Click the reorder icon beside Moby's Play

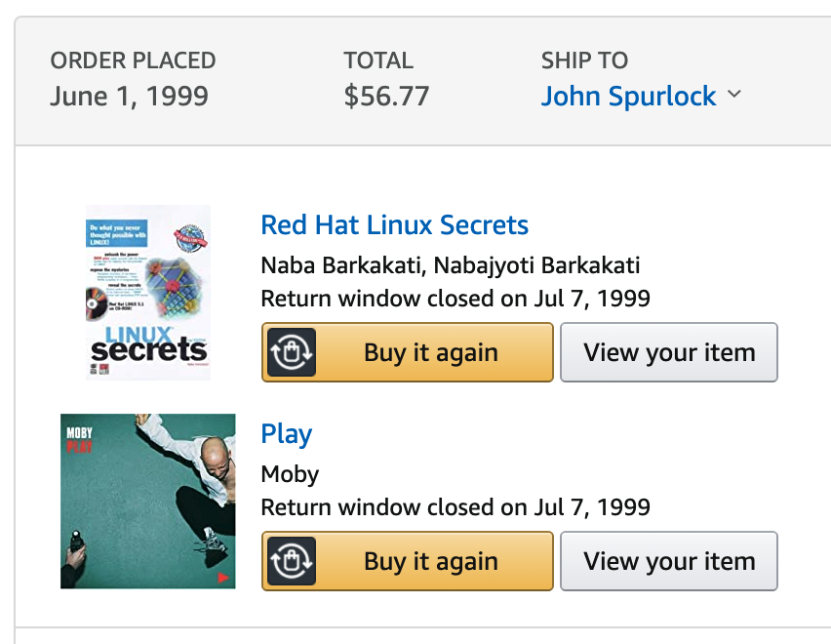[x=292, y=561]
